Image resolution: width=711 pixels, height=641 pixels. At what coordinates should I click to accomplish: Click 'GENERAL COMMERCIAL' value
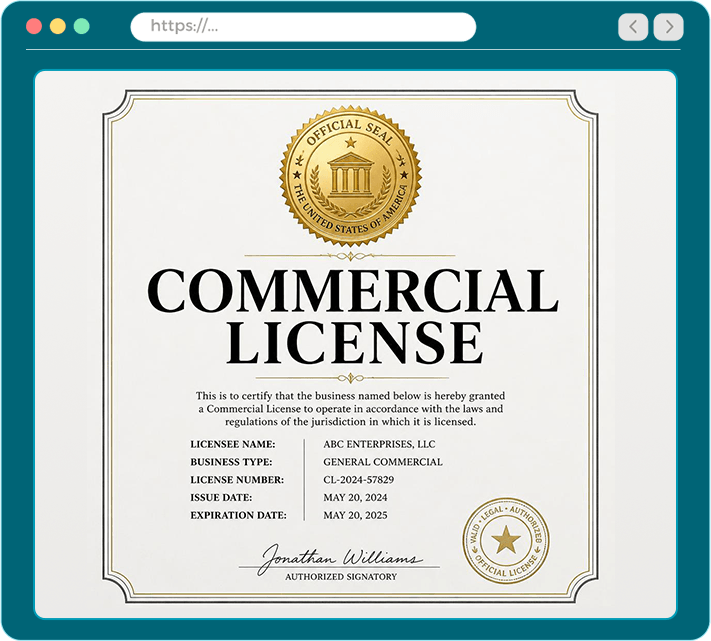point(383,462)
